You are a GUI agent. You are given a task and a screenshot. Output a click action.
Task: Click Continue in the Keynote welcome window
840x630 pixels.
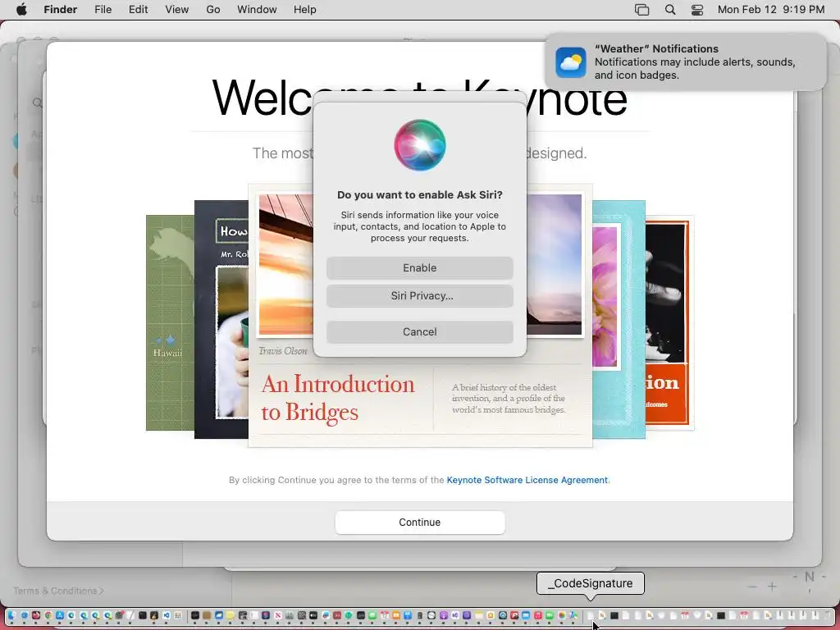point(419,523)
